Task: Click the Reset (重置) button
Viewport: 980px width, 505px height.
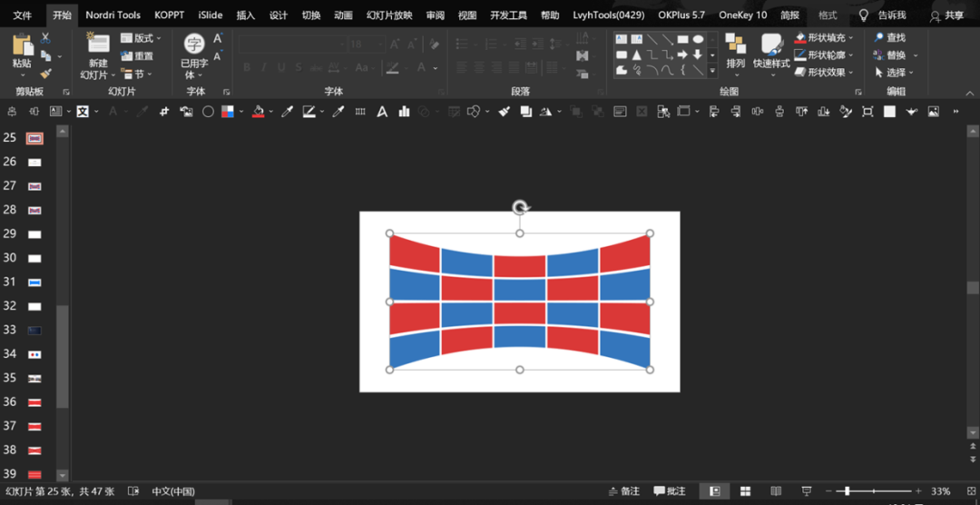Action: point(138,56)
